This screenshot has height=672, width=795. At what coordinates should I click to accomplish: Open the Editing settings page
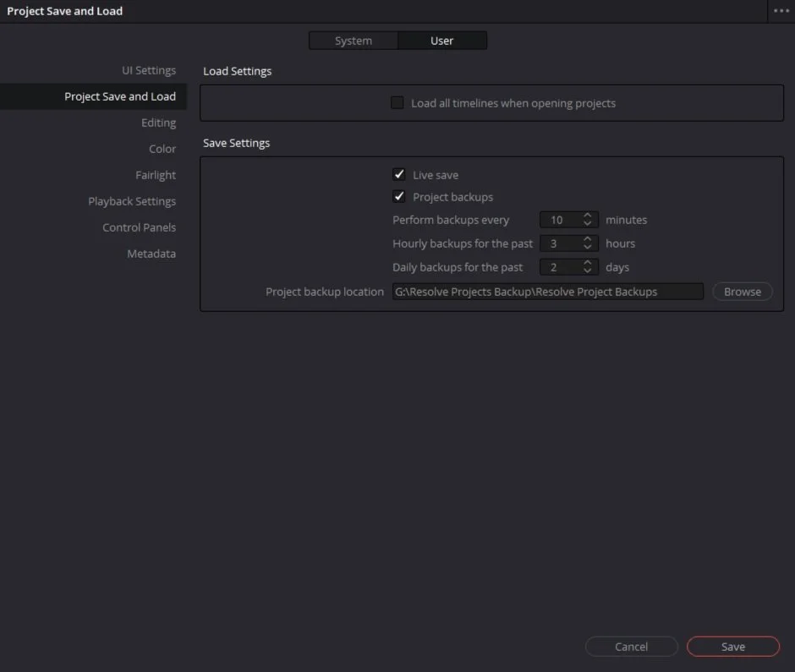coord(158,122)
